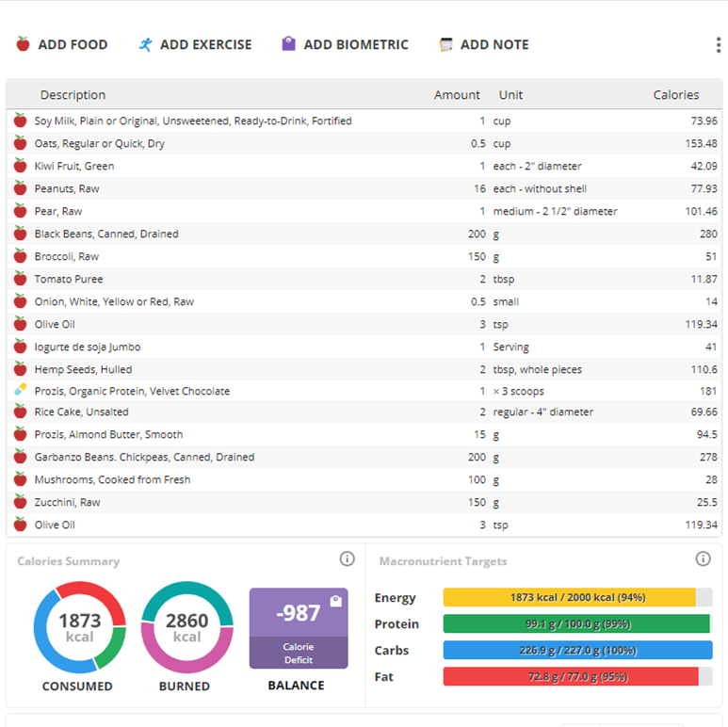Viewport: 728px width, 727px height.
Task: Click the supplement pill icon beside Prozis Organic Protein
Action: (20, 390)
